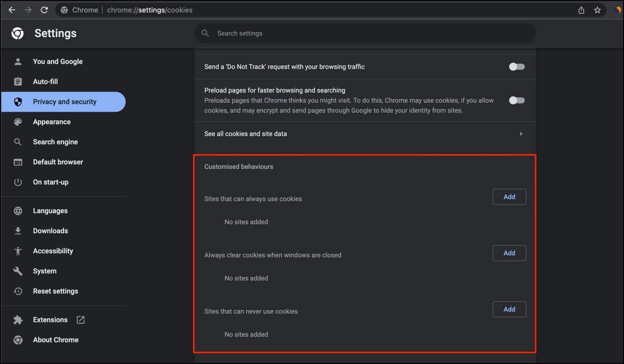The width and height of the screenshot is (624, 364).
Task: Click the Accessibility figure icon
Action: 18,251
